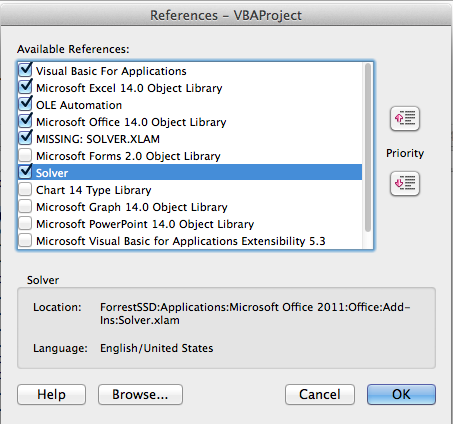453x424 pixels.
Task: Select 'Microsoft Excel 14.0 Object Library' row
Action: [x=190, y=88]
